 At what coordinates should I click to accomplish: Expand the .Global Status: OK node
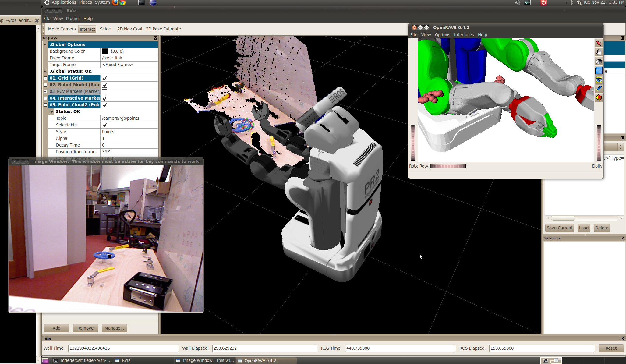click(x=45, y=71)
